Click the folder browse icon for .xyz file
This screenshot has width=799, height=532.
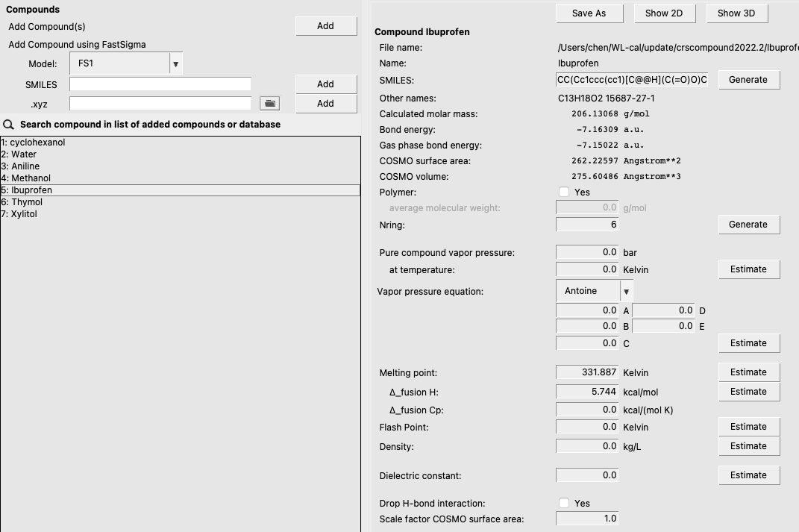269,104
